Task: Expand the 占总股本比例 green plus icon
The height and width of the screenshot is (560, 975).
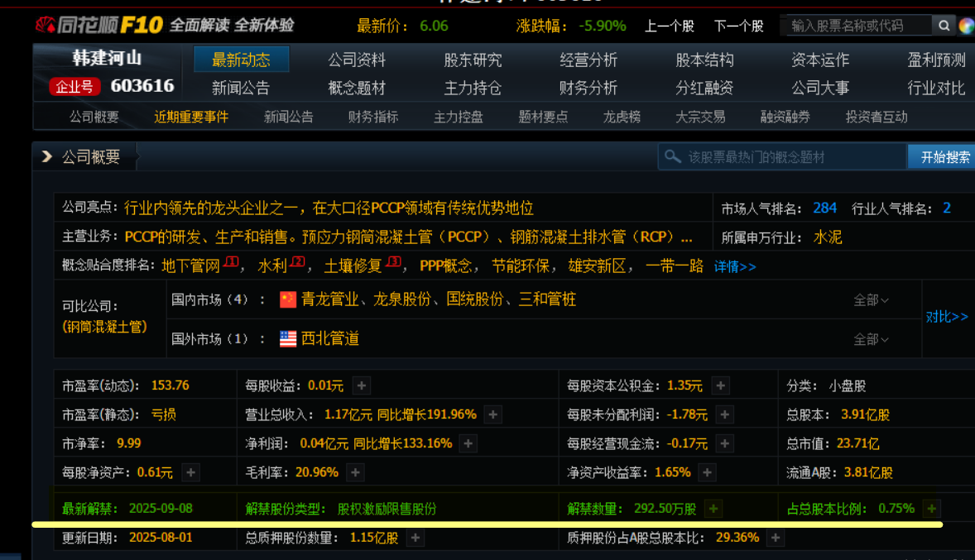Action: pyautogui.click(x=931, y=509)
